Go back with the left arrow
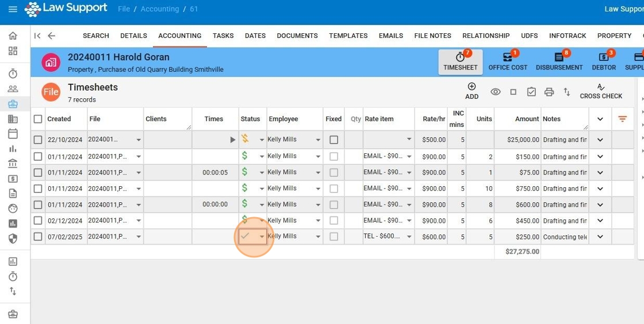 51,36
